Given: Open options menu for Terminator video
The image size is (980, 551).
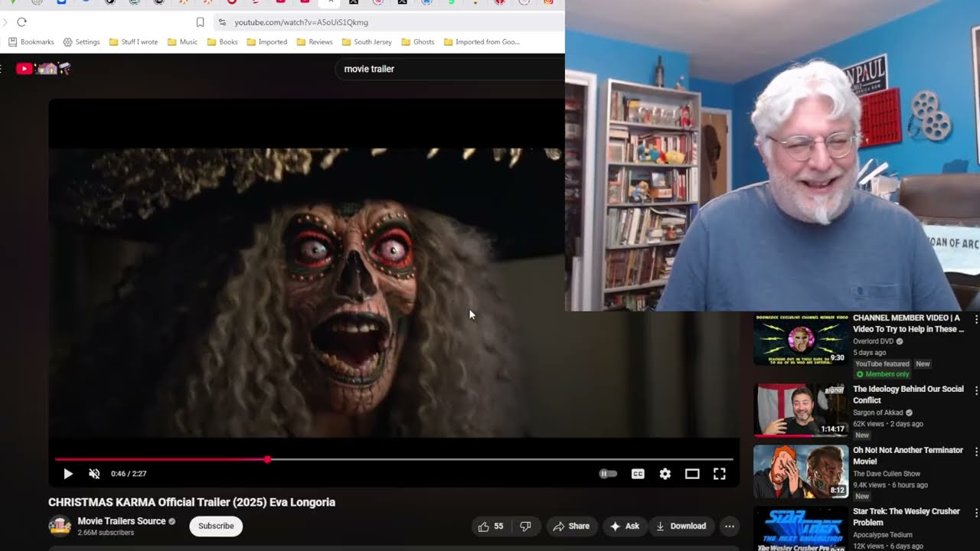Looking at the screenshot, I should [x=976, y=451].
